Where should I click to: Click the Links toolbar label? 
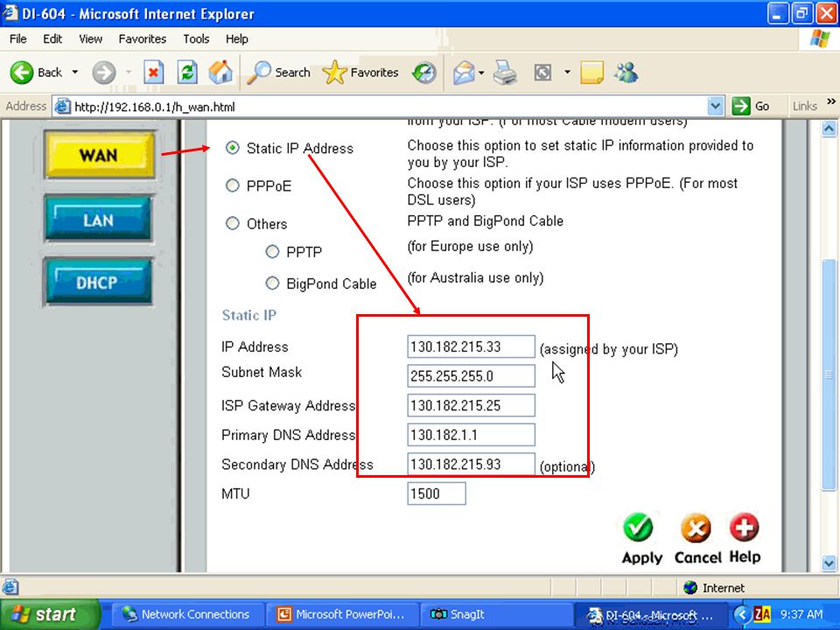[x=805, y=106]
